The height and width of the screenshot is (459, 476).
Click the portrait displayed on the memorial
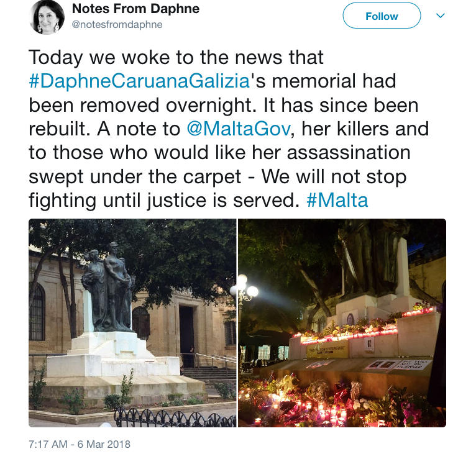(x=350, y=319)
